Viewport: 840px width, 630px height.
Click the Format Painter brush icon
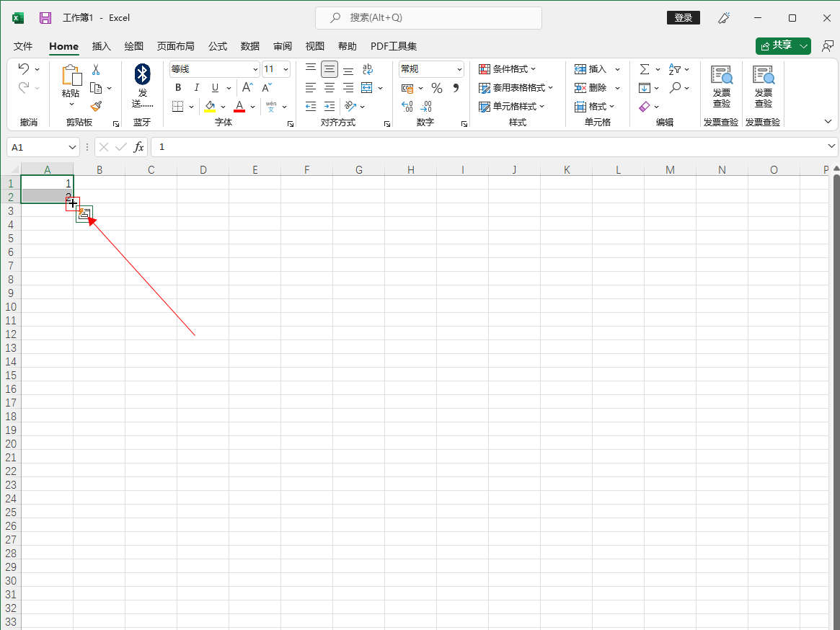96,106
